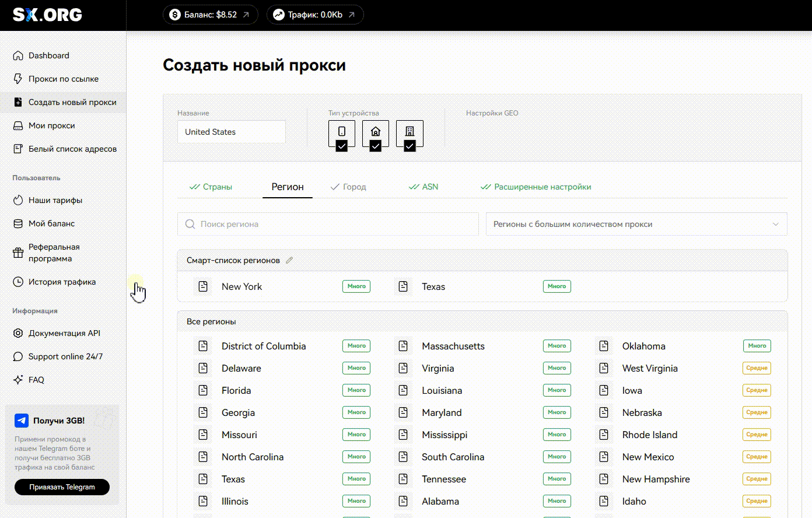This screenshot has height=518, width=812.
Task: Click the lightning icon for Прокси по ссылке
Action: (x=18, y=79)
